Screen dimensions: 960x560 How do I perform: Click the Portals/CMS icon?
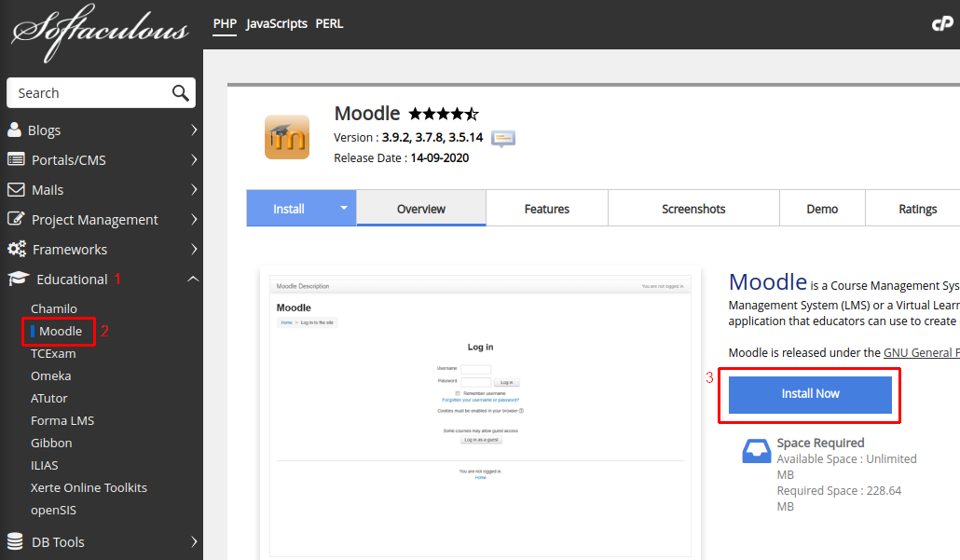16,159
